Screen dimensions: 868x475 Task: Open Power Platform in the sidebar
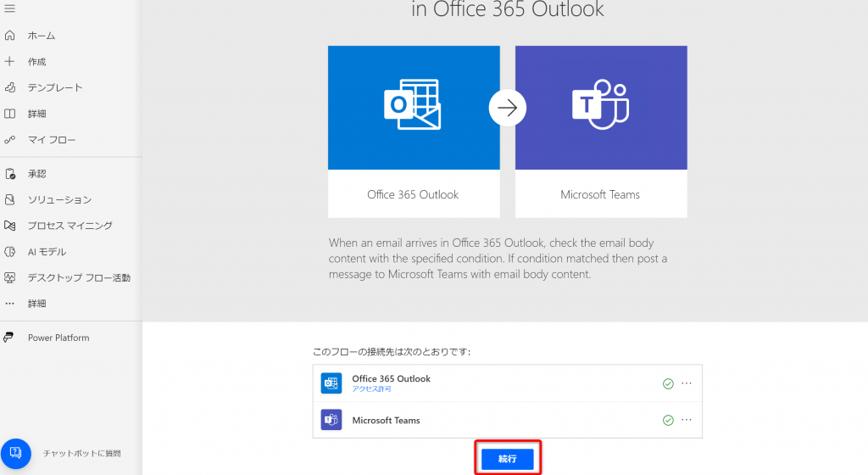58,338
